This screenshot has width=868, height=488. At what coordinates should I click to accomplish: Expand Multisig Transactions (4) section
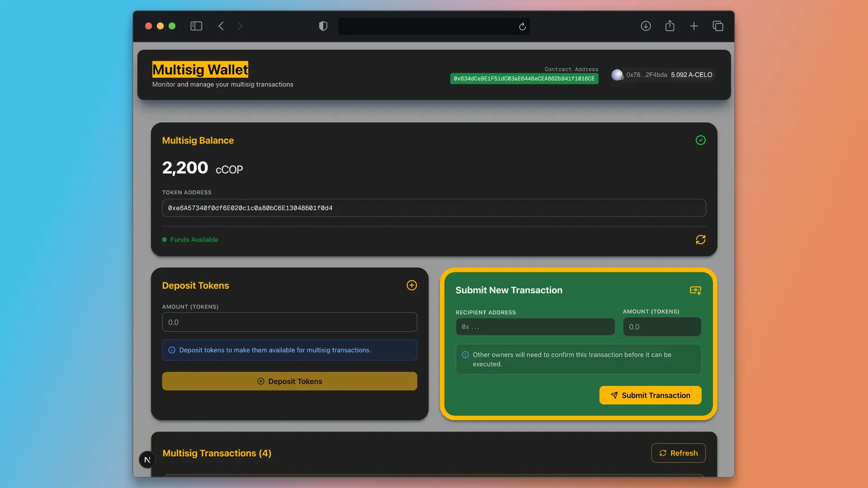coord(217,453)
